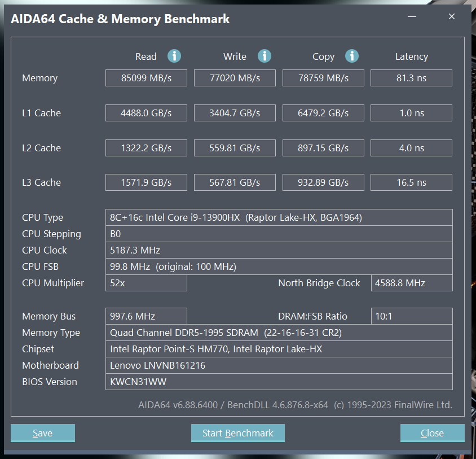Save the benchmark results
The image size is (476, 459).
click(x=43, y=433)
